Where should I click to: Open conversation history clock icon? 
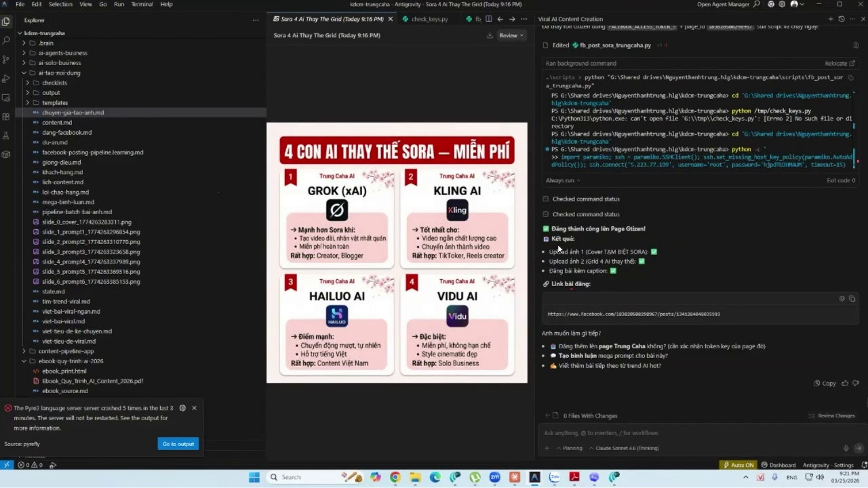click(x=842, y=19)
